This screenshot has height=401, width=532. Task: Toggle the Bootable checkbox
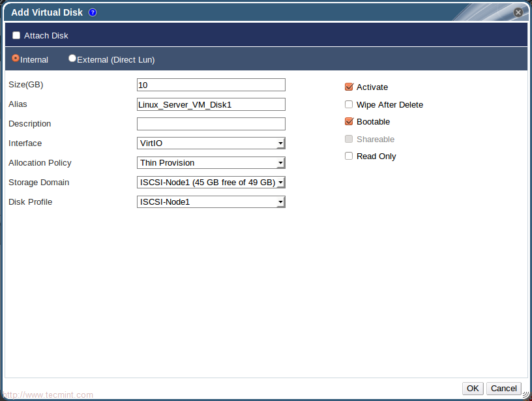pos(349,121)
